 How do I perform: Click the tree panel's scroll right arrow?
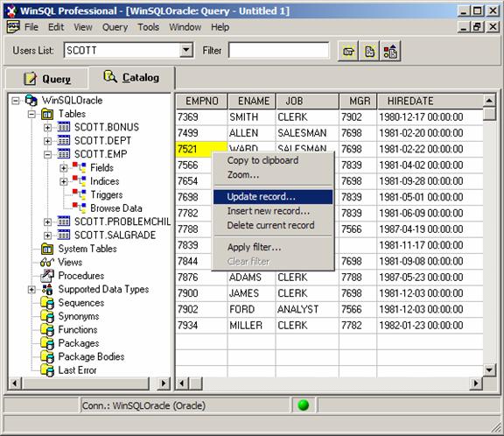click(164, 383)
